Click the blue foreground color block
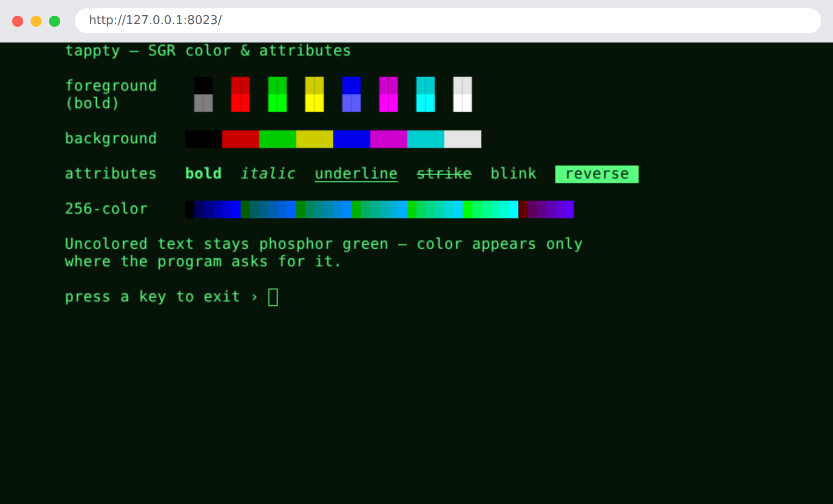The width and height of the screenshot is (833, 504). (x=352, y=94)
